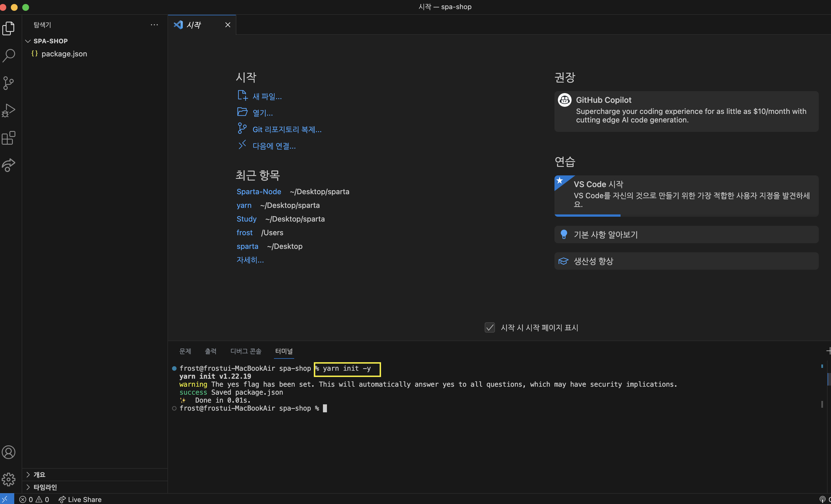
Task: Open the Live Share activity bar icon
Action: 9,165
